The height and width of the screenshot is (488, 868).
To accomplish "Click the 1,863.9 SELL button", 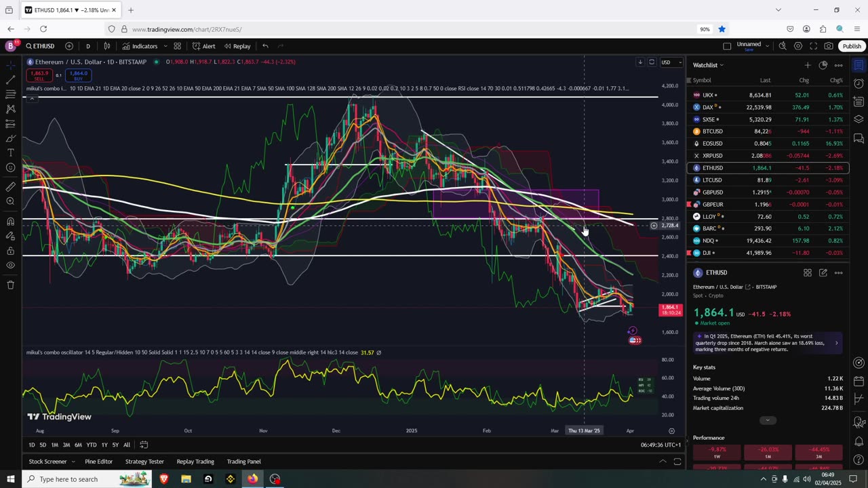I will (x=39, y=75).
